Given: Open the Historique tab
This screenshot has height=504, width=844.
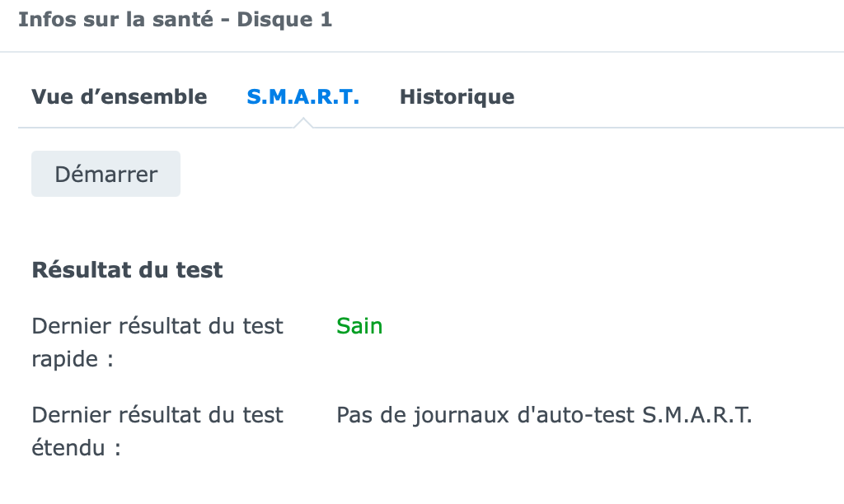Looking at the screenshot, I should pos(457,97).
